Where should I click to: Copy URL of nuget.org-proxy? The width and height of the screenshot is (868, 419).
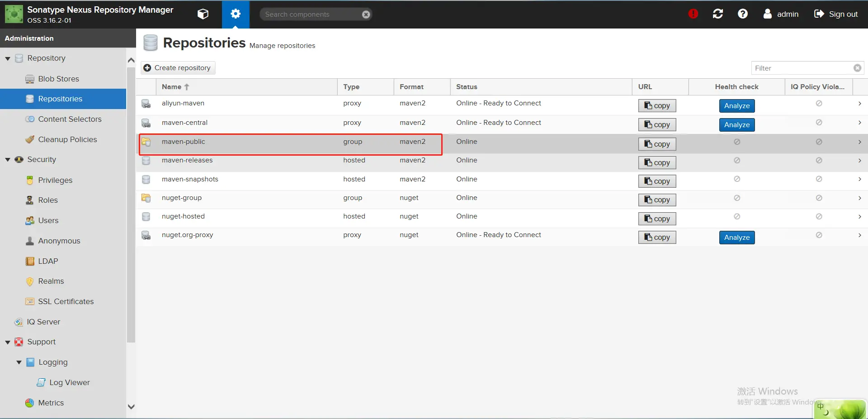coord(657,237)
